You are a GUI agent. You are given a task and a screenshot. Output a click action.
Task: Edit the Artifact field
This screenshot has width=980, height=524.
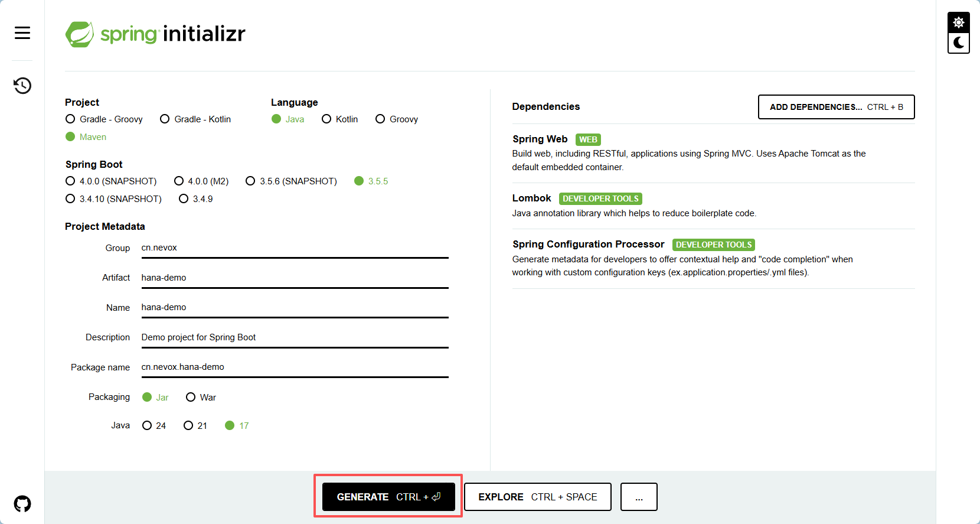point(295,278)
